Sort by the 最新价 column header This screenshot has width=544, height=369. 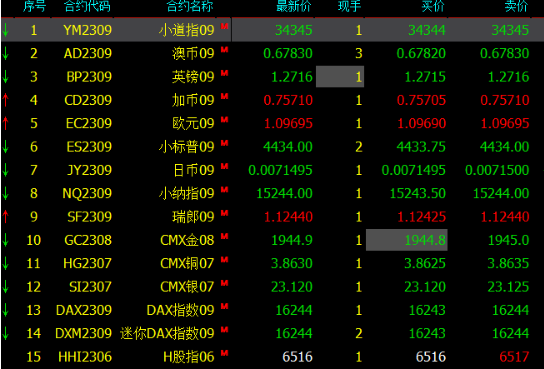pyautogui.click(x=294, y=6)
